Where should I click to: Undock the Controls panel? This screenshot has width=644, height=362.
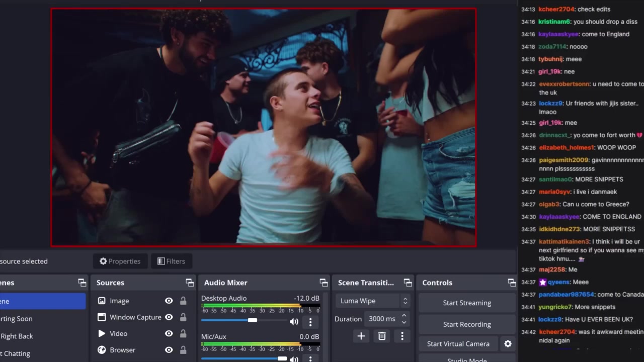[512, 283]
